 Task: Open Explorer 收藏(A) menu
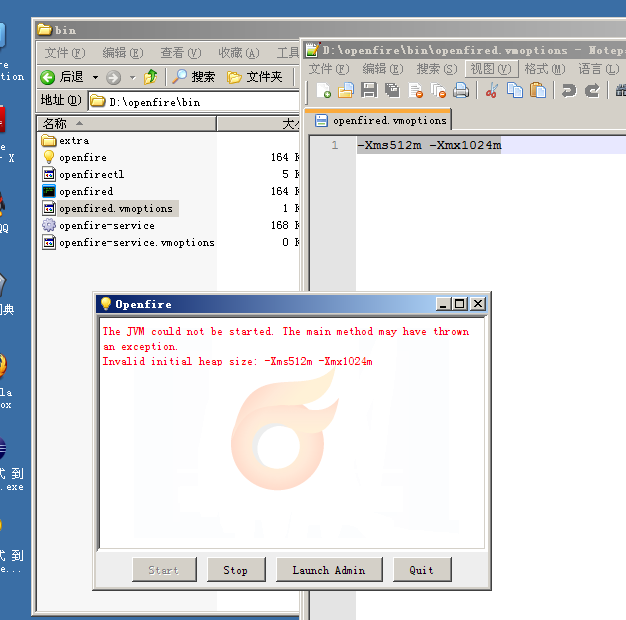coord(239,53)
